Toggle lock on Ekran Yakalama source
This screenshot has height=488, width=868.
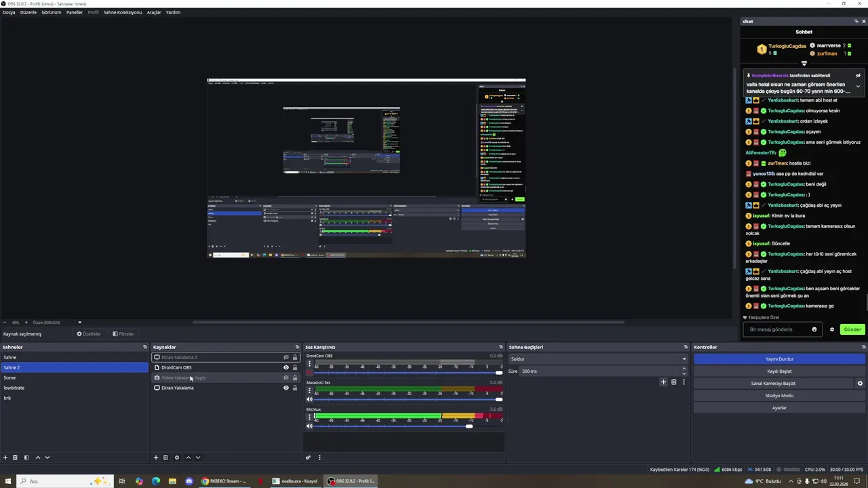point(295,388)
